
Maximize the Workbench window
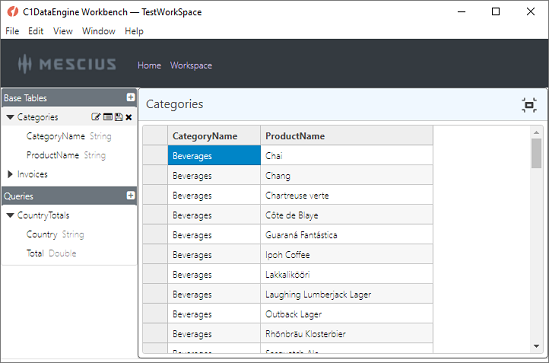(496, 12)
